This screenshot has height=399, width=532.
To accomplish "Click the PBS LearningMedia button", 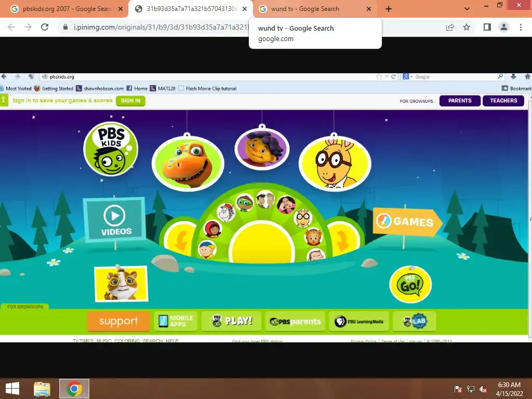I will [359, 321].
